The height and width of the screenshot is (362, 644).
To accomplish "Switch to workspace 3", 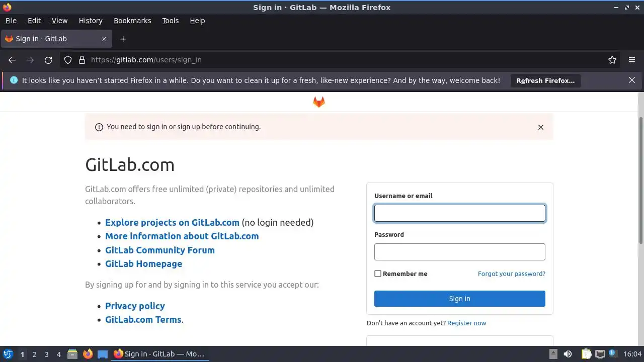I will tap(46, 354).
